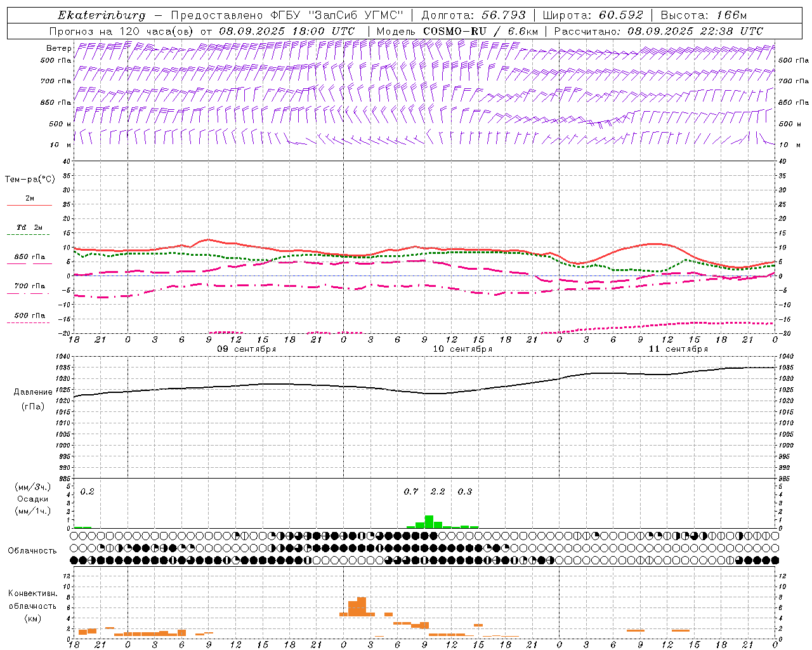The image size is (812, 650).
Task: Click the '2м' temperature legend label
Action: (x=30, y=199)
